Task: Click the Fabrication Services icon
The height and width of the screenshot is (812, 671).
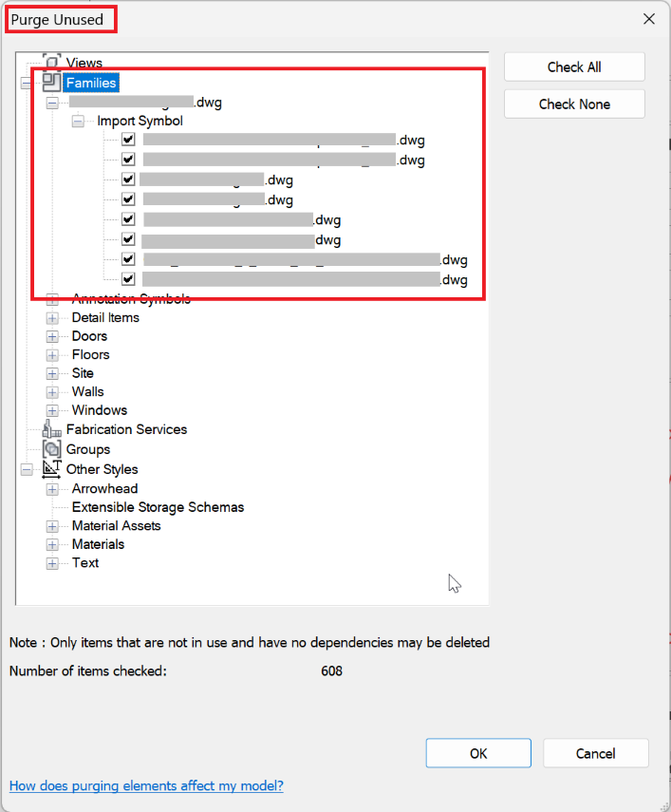Action: point(52,429)
